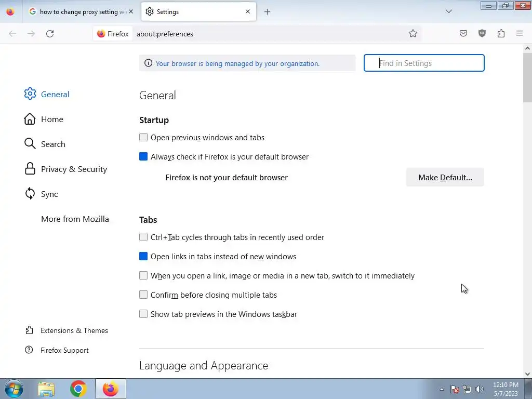Click the page scroll down arrow

[527, 374]
